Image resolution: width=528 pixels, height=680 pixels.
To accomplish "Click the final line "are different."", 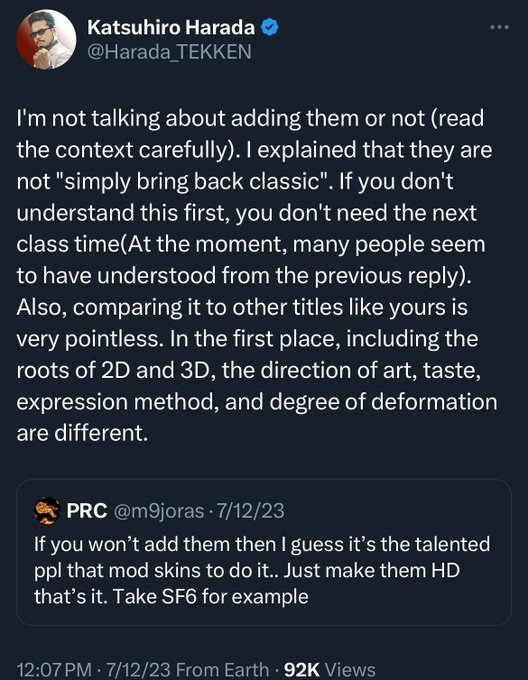I will pos(82,433).
